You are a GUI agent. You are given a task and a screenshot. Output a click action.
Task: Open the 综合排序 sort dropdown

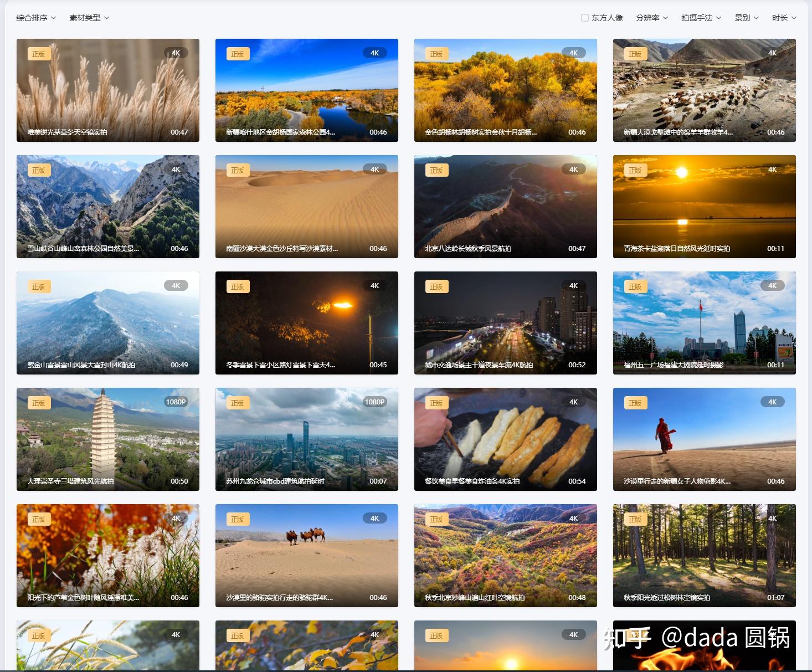coord(36,18)
